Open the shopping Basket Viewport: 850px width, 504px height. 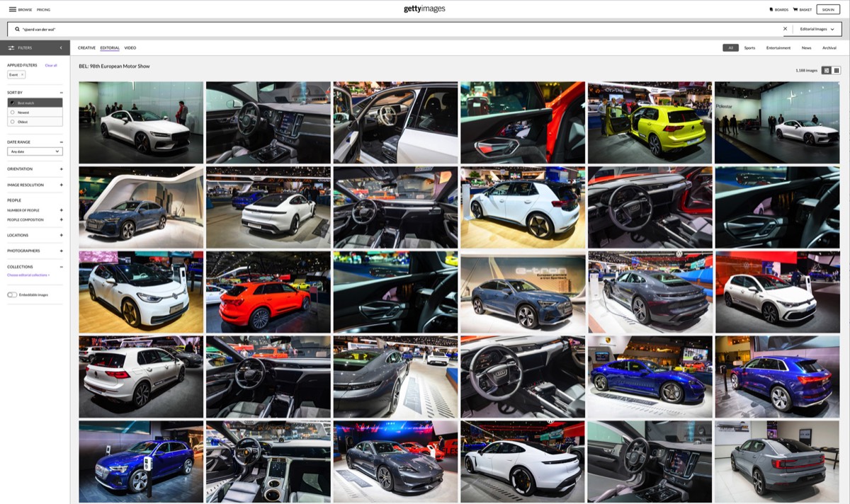[803, 10]
